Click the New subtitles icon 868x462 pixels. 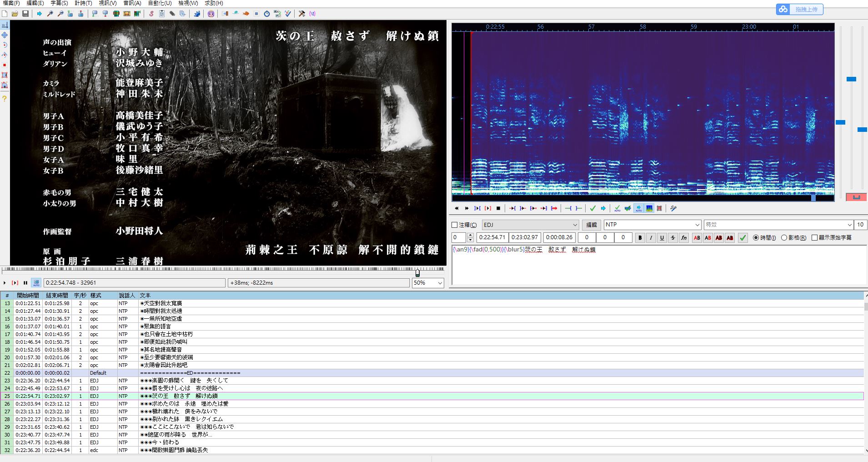[x=5, y=14]
